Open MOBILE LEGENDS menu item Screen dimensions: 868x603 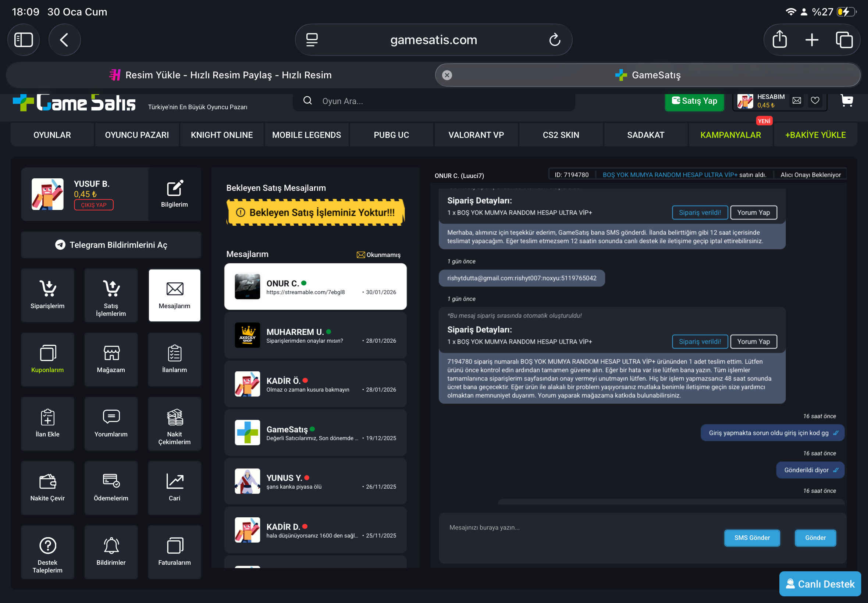[306, 135]
